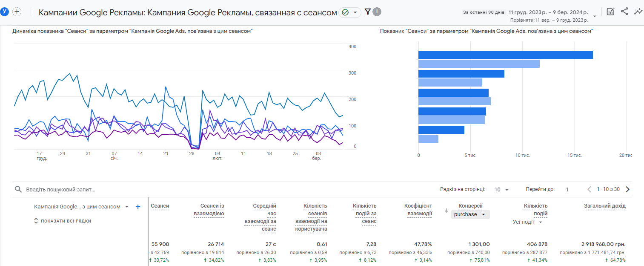Click the '↑ 75,81%' conversions change value
Screen dimensions: 644x266
click(x=479, y=260)
